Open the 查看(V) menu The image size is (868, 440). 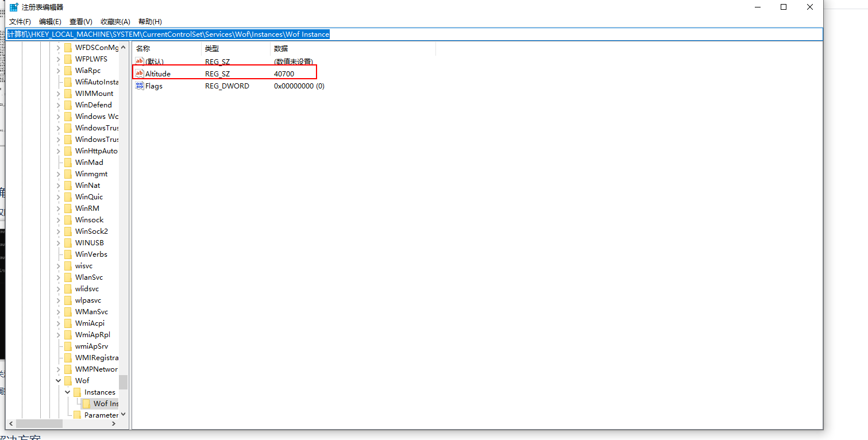point(80,21)
